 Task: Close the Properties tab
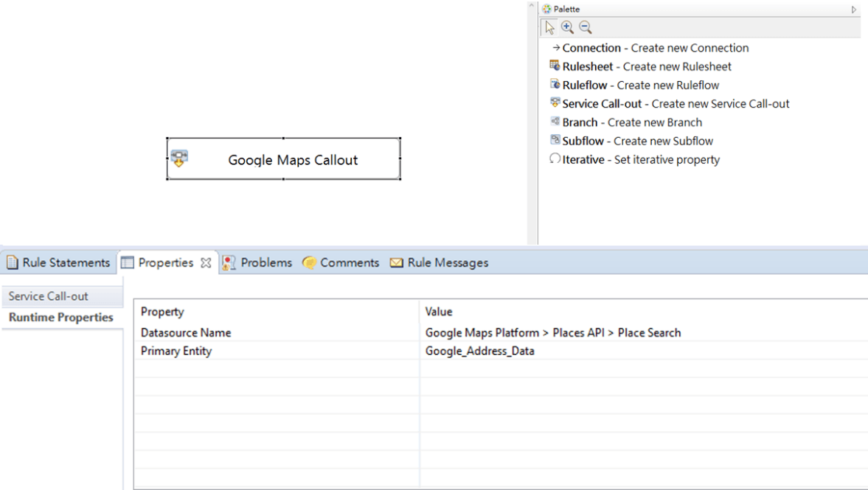coord(206,263)
